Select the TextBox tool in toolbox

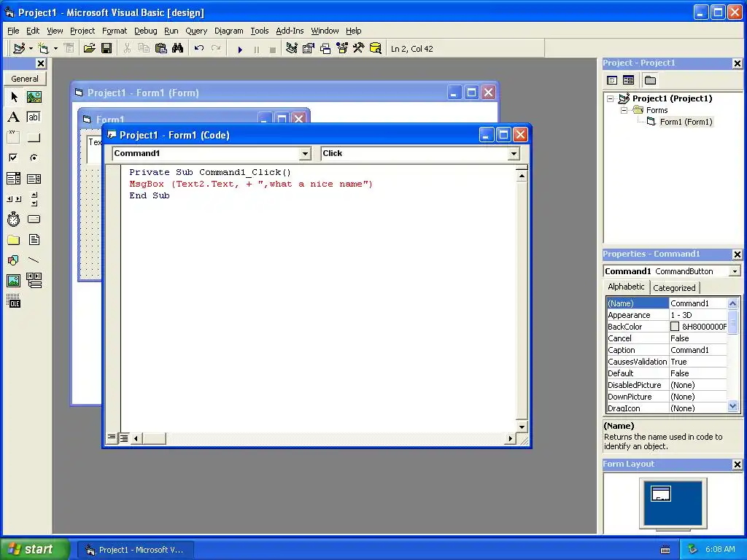[x=34, y=117]
